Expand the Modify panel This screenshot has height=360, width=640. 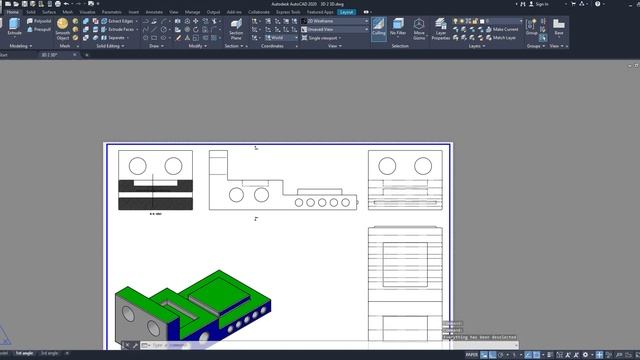(x=198, y=46)
